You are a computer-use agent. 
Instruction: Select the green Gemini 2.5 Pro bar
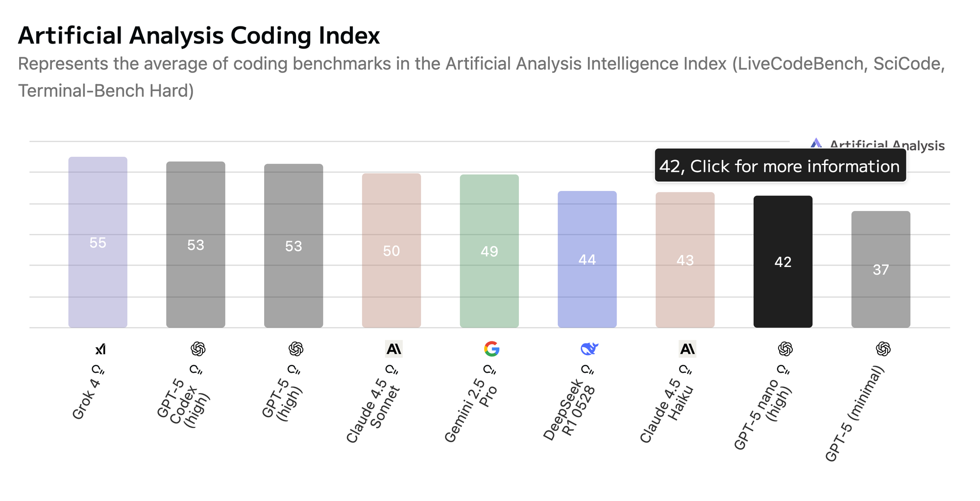pos(489,251)
